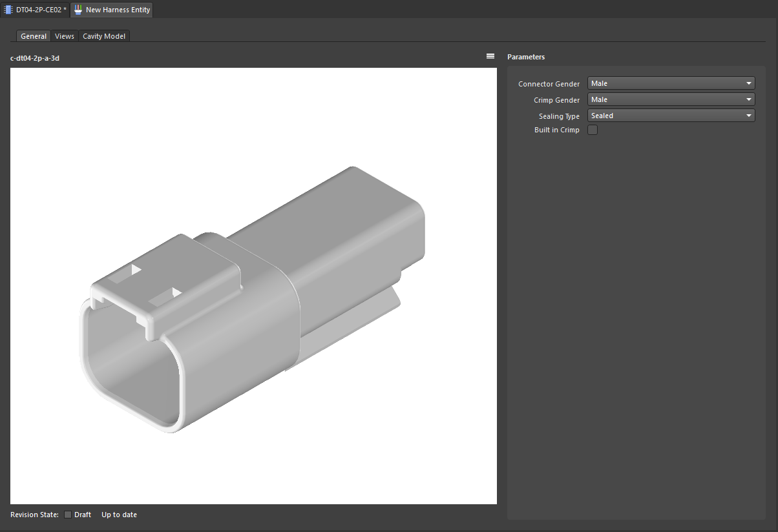Screen dimensions: 778x532
Task: Open the hamburger menu above 3D preview
Action: click(490, 56)
